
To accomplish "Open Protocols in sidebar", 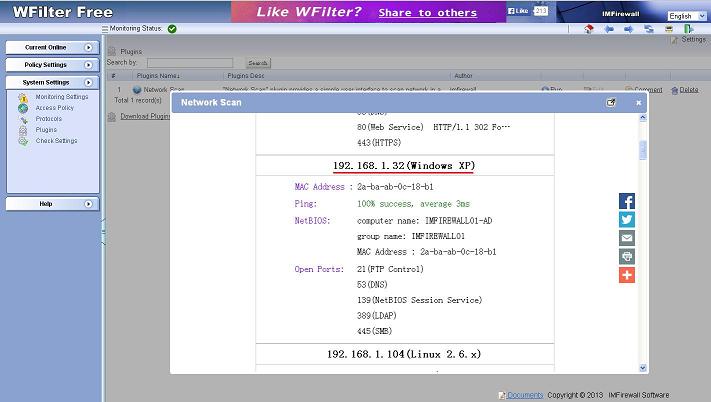I will [x=49, y=119].
